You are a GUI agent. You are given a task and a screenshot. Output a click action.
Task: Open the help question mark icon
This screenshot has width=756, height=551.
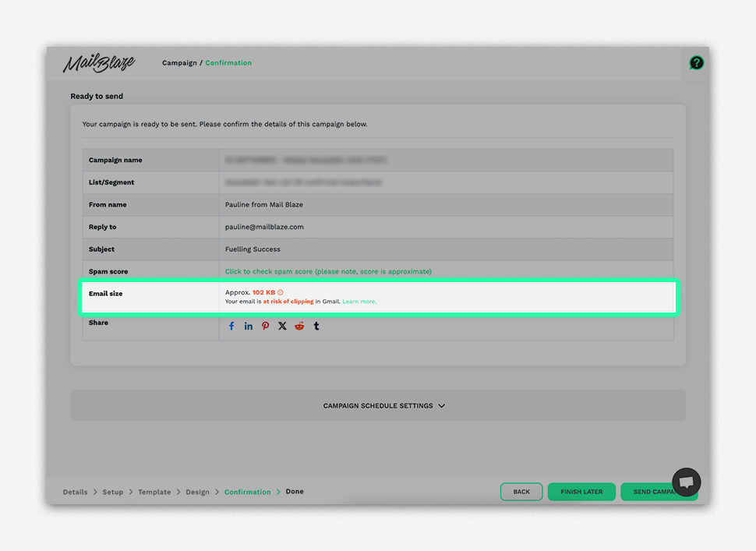[696, 63]
